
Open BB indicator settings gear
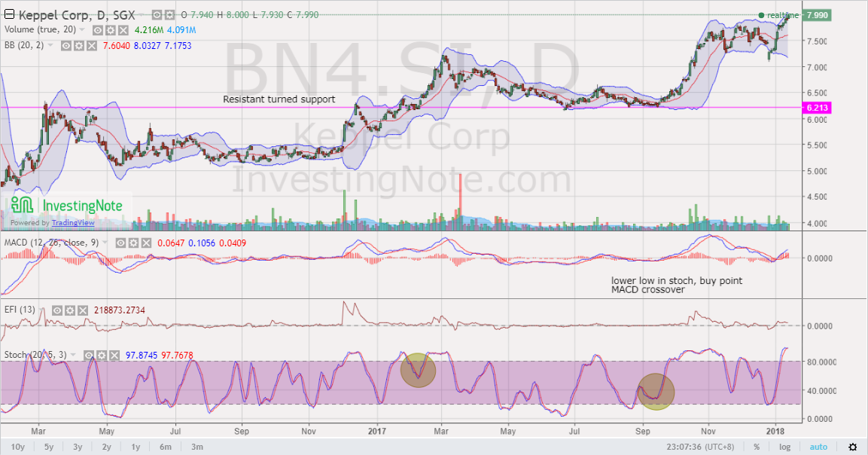(x=78, y=45)
